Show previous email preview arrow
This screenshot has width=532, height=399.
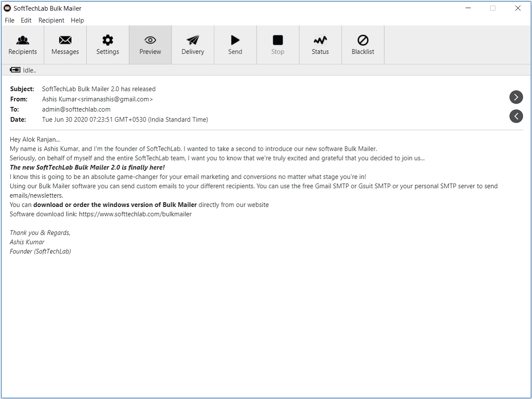[516, 116]
